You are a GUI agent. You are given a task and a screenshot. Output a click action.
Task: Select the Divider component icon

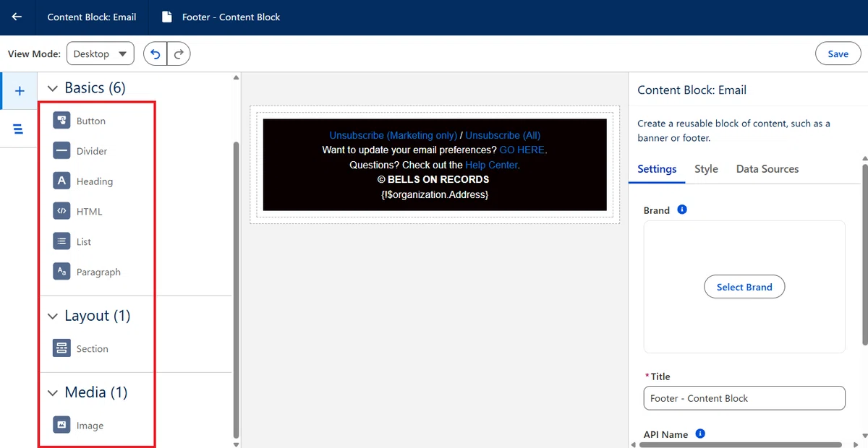click(x=61, y=151)
